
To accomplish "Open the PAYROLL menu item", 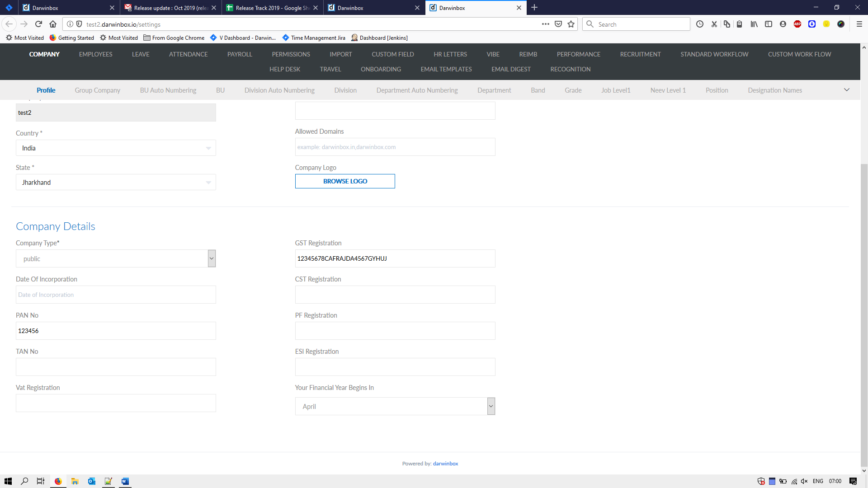I will click(240, 54).
